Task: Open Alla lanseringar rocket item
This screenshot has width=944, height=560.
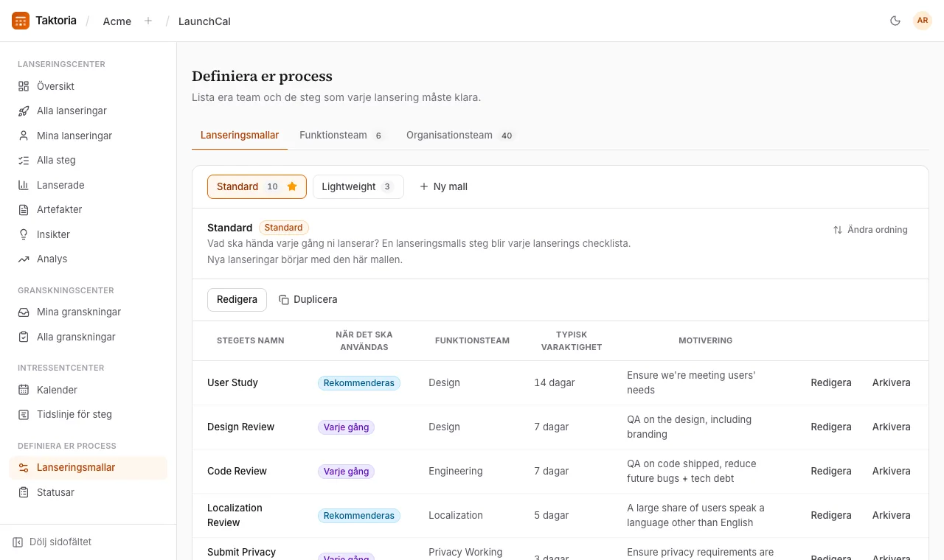Action: (x=88, y=111)
